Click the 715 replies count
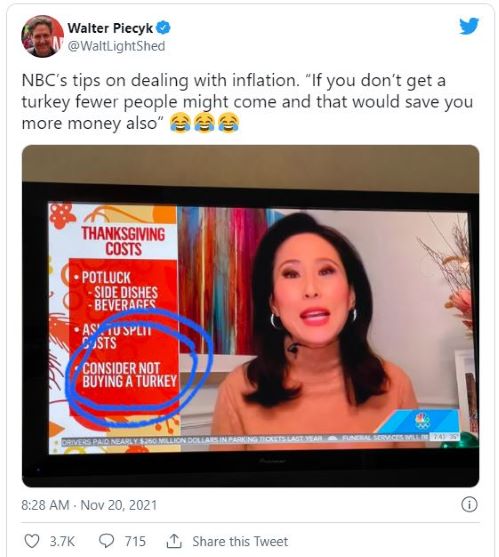Screen dimensions: 499x557 (135, 541)
